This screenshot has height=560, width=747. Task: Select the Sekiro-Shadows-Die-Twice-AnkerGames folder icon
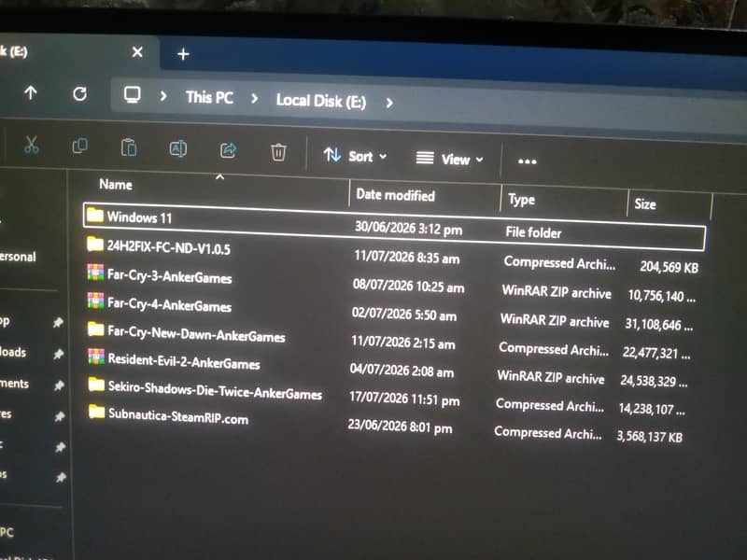[96, 384]
